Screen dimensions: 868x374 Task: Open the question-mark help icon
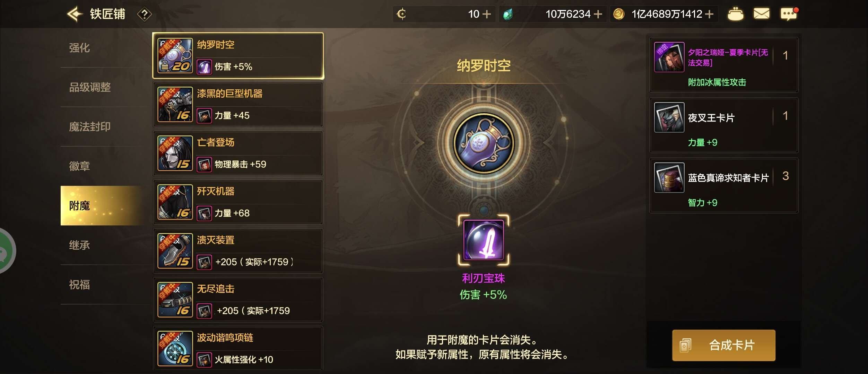point(145,15)
